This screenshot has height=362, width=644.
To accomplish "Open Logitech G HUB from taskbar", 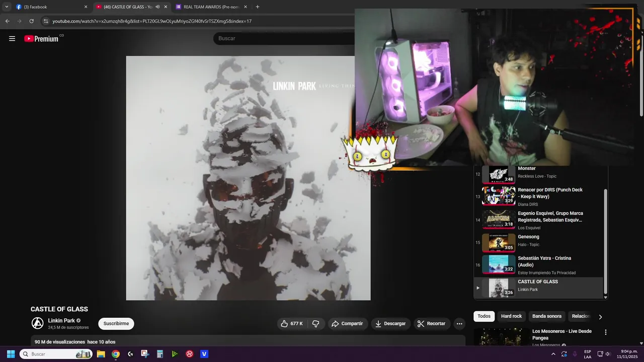I will click(130, 354).
